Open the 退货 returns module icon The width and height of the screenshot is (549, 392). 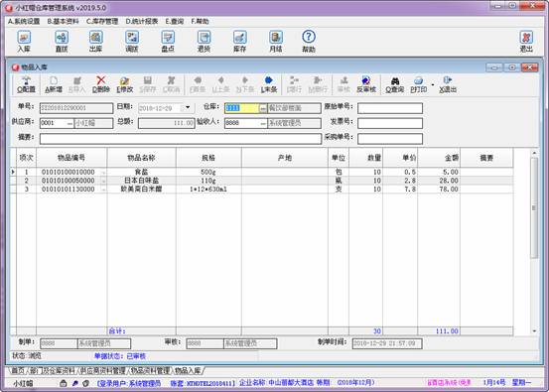[204, 42]
